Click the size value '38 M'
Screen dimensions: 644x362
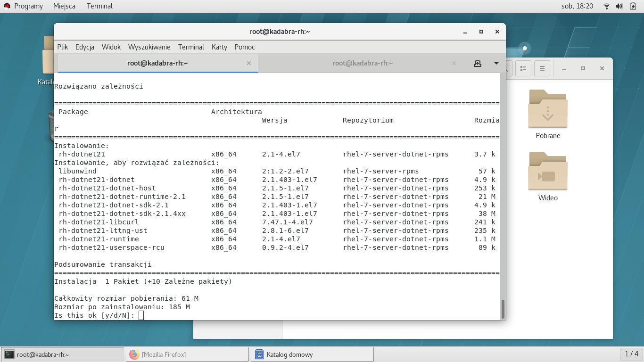[487, 214]
